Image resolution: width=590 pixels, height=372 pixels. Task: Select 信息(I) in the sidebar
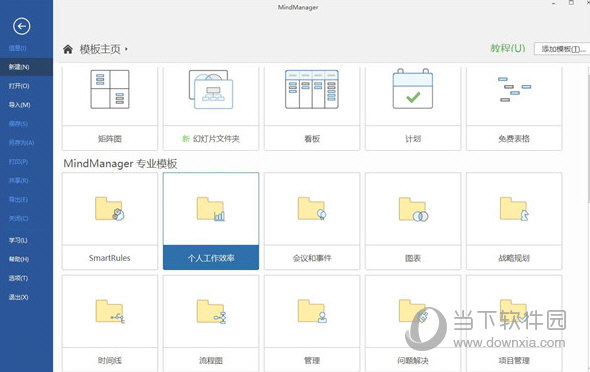point(26,48)
